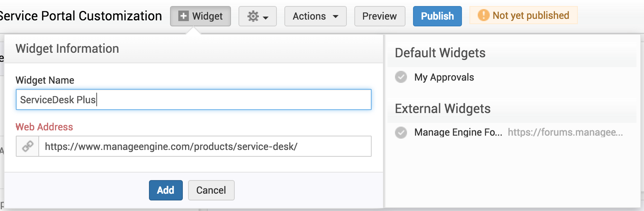Open the Preview of the portal
This screenshot has height=211, width=644.
380,16
